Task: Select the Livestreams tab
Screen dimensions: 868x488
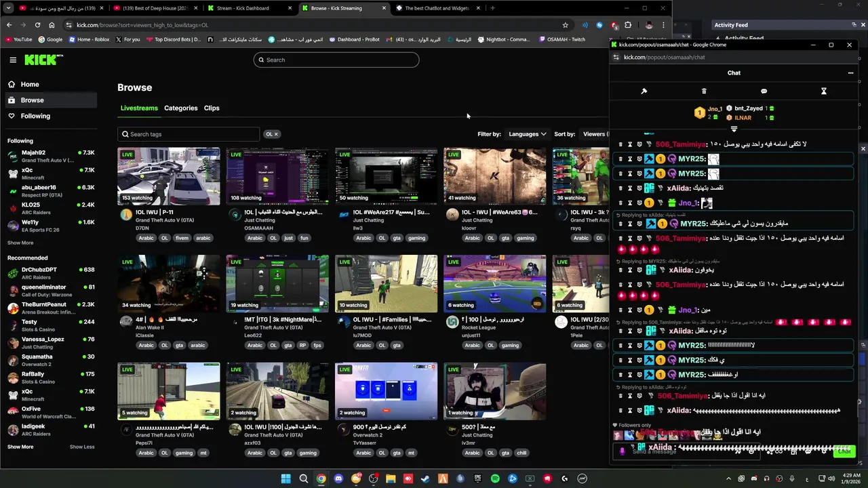Action: pos(139,108)
